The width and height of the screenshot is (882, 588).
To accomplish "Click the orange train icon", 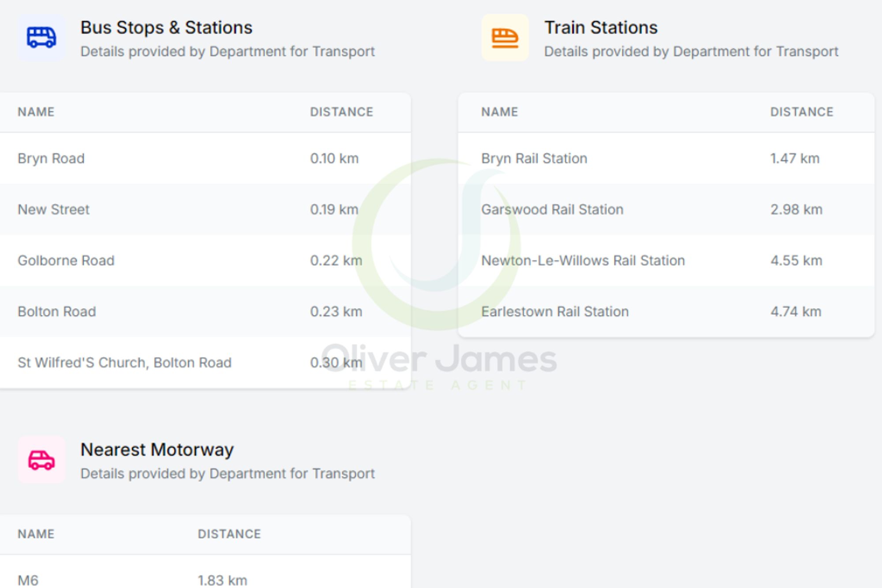I will click(x=505, y=37).
